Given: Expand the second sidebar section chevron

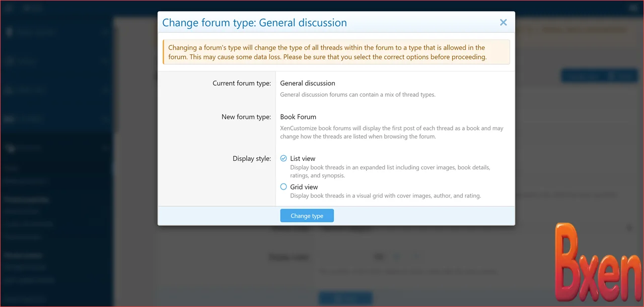Looking at the screenshot, I should point(105,61).
